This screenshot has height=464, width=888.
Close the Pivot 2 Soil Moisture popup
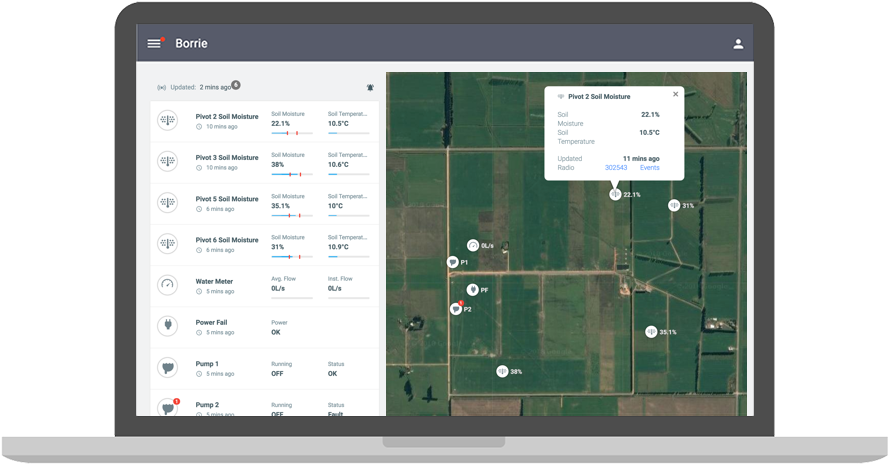pos(675,94)
